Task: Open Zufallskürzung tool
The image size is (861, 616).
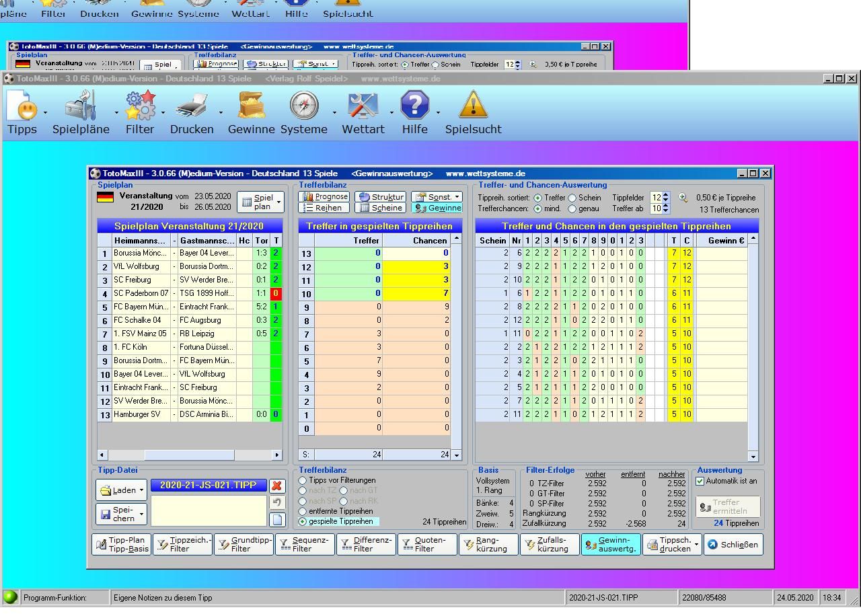Action: pos(550,545)
